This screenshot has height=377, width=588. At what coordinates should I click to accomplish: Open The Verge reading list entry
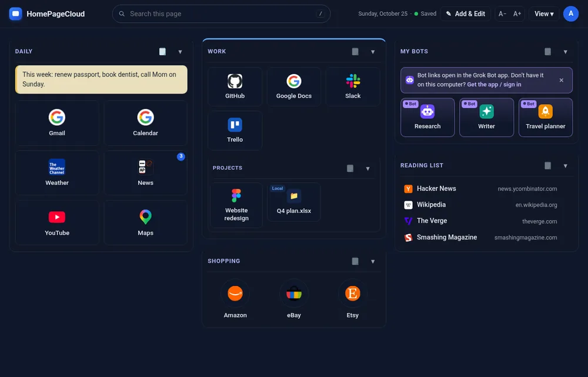coord(486,221)
